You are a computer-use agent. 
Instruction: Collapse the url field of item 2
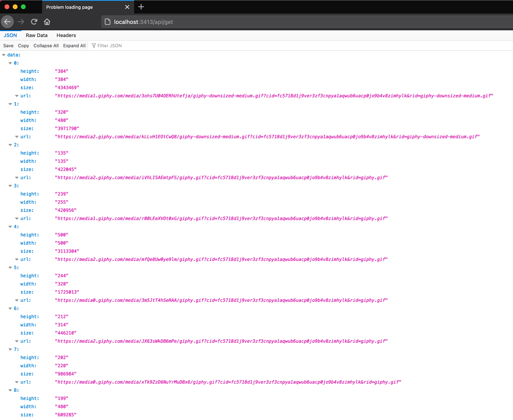[17, 177]
